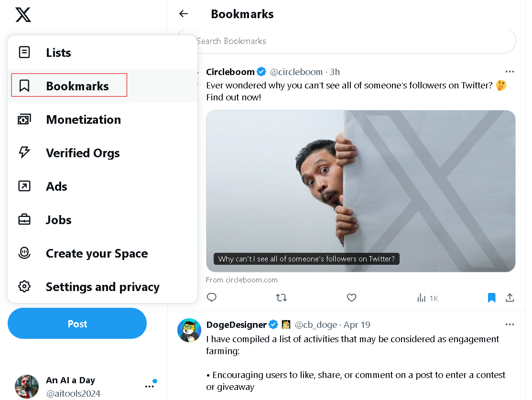
Task: Click the back arrow on the Bookmarks page
Action: (x=184, y=14)
